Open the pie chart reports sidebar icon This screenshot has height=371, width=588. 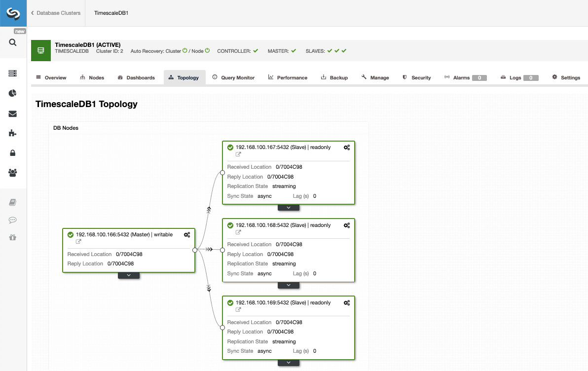[x=13, y=93]
